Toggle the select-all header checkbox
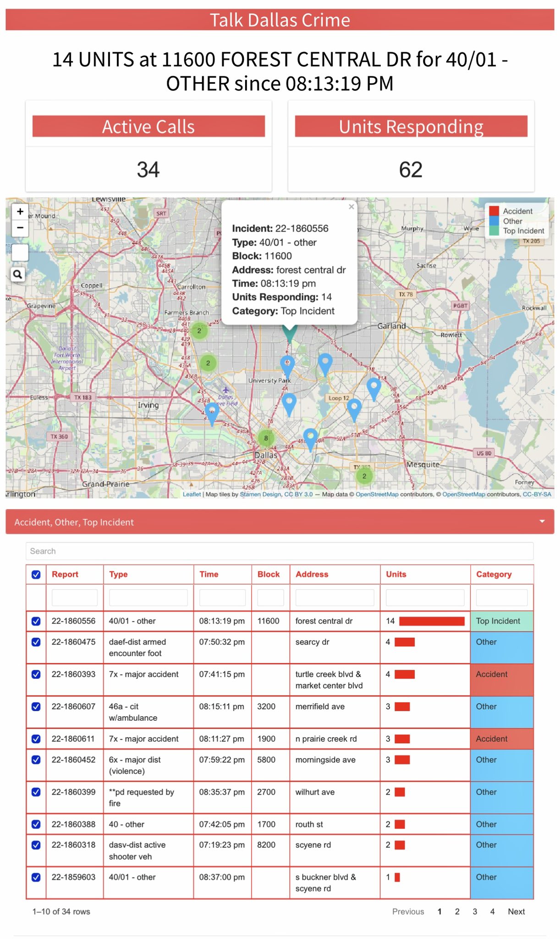 36,574
